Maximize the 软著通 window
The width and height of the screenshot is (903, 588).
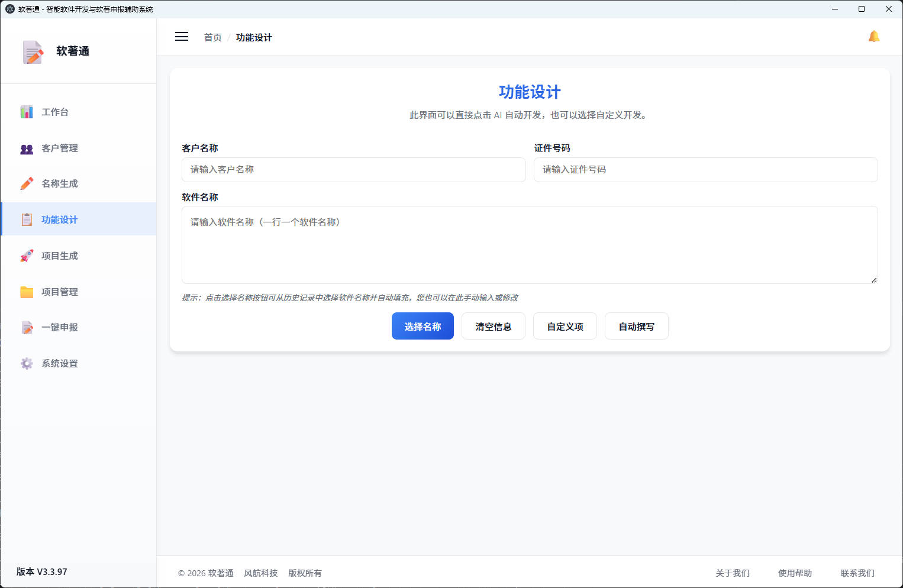862,9
